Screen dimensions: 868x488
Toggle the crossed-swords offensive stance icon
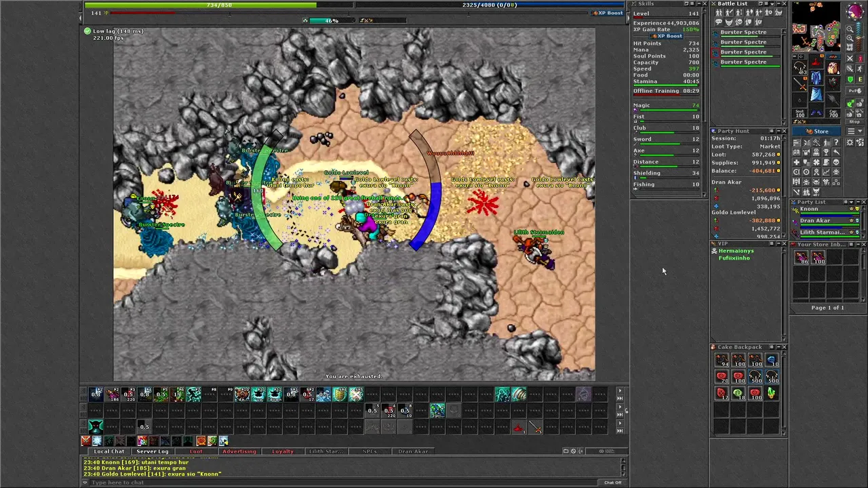point(850,58)
